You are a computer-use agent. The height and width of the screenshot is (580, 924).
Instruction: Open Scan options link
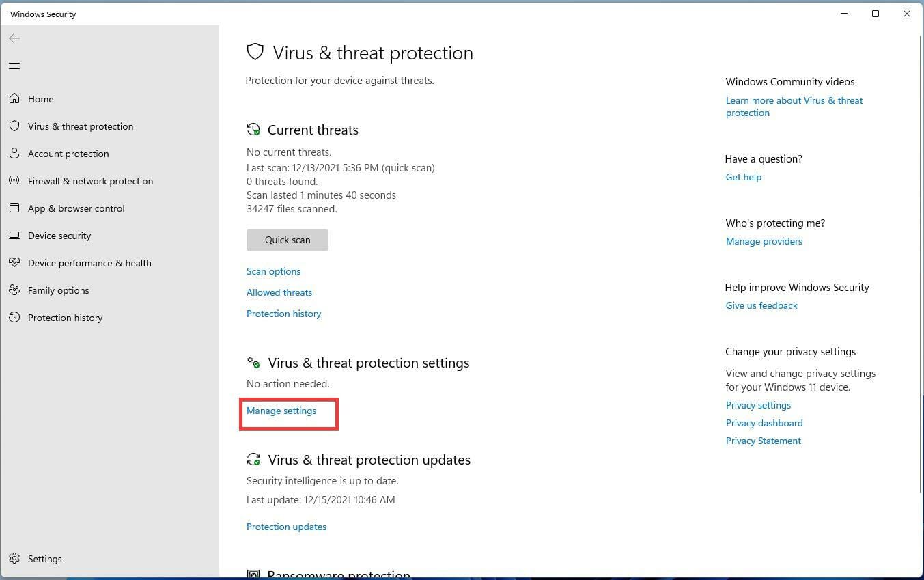pos(273,271)
